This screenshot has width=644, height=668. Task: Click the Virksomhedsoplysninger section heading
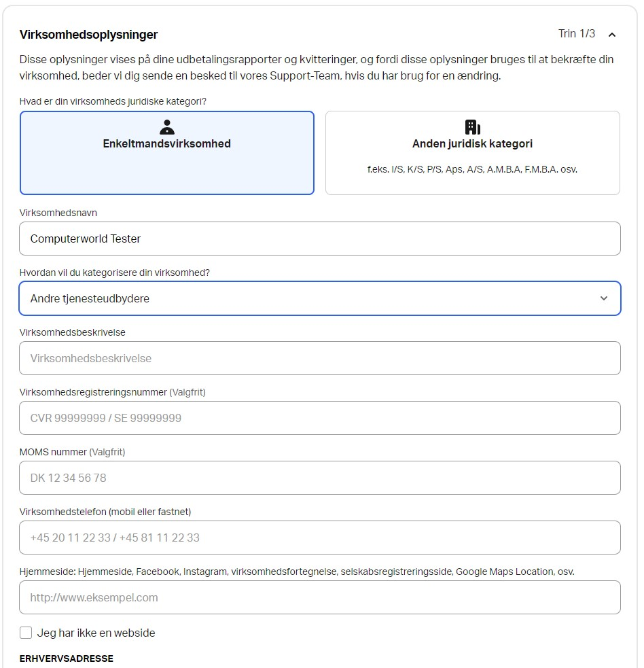[88, 35]
